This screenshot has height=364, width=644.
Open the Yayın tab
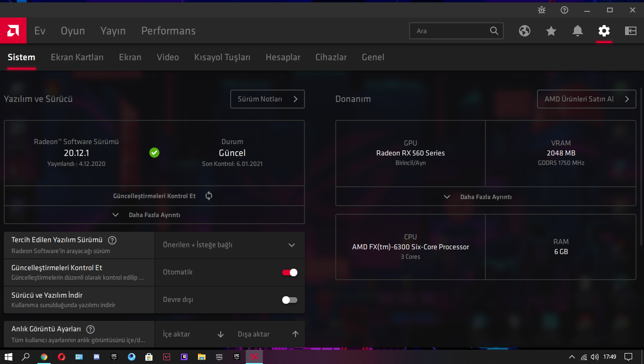point(113,31)
